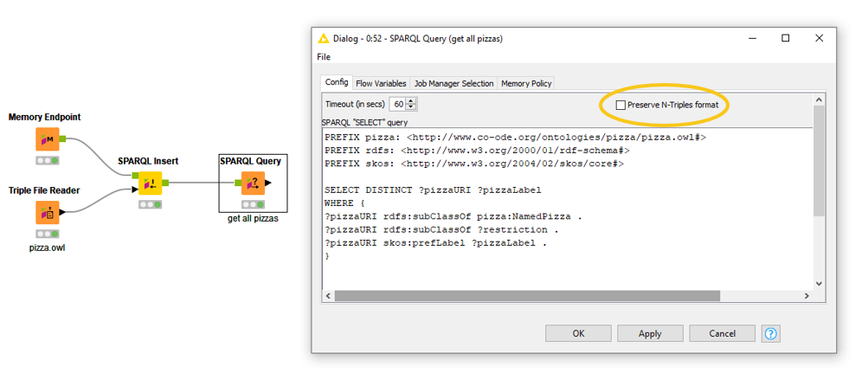Close the SPARQL Query dialog window
Viewport: 868px width, 386px height.
tap(820, 38)
